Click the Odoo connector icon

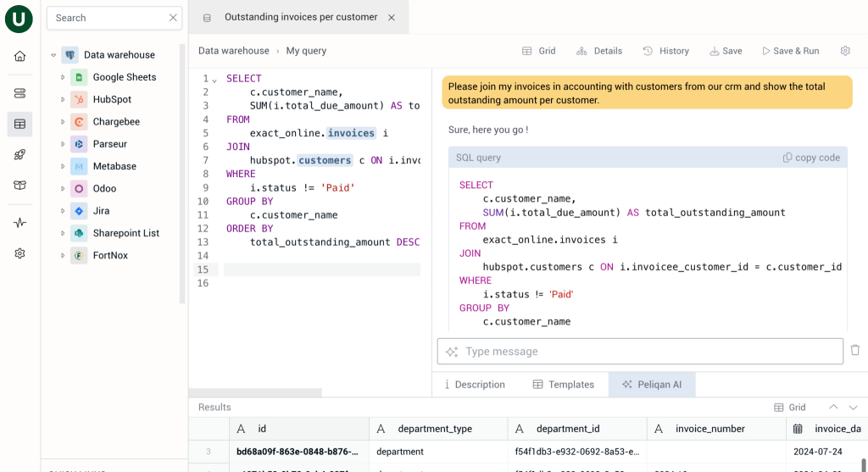pyautogui.click(x=79, y=189)
